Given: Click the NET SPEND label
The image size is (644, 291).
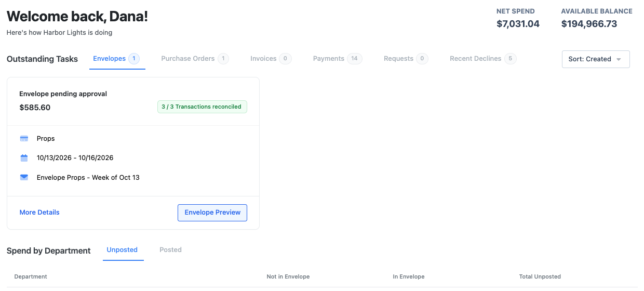Looking at the screenshot, I should pos(516,11).
